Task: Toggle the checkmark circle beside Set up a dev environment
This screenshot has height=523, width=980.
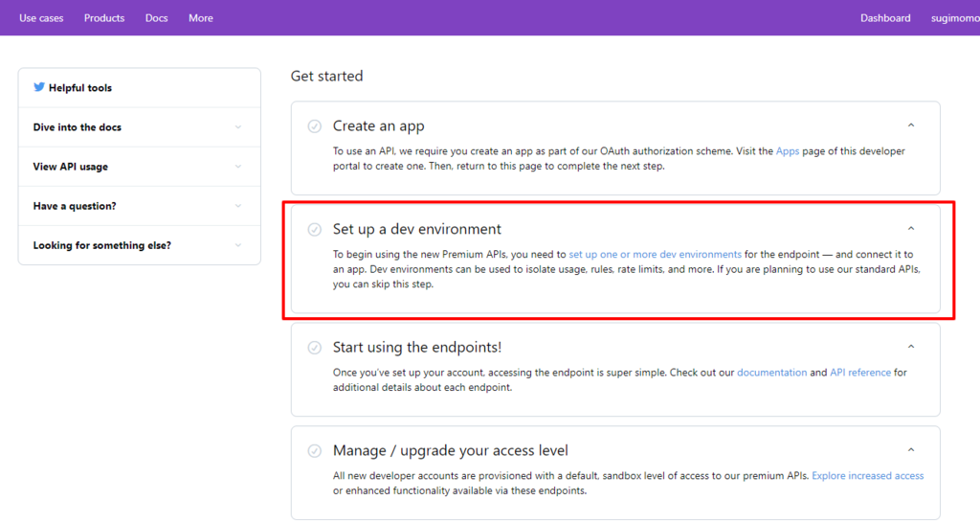Action: [x=314, y=230]
